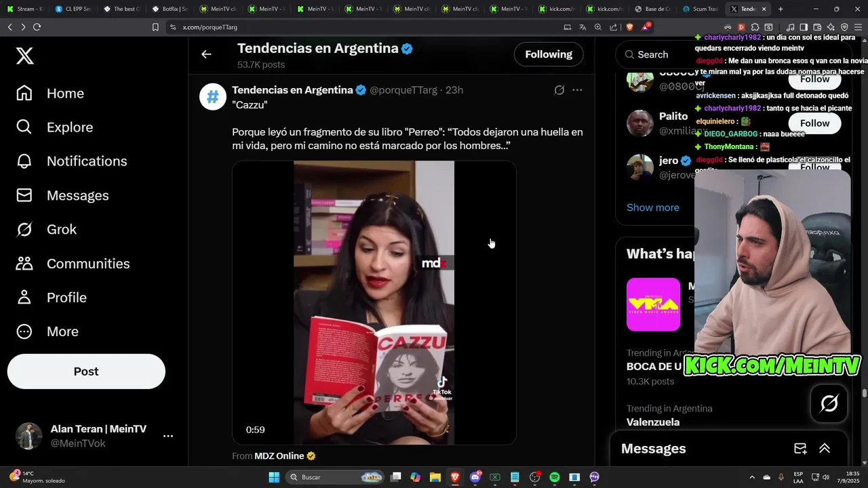The width and height of the screenshot is (868, 488).
Task: Open the Valenzuela trending topic
Action: coord(653,422)
